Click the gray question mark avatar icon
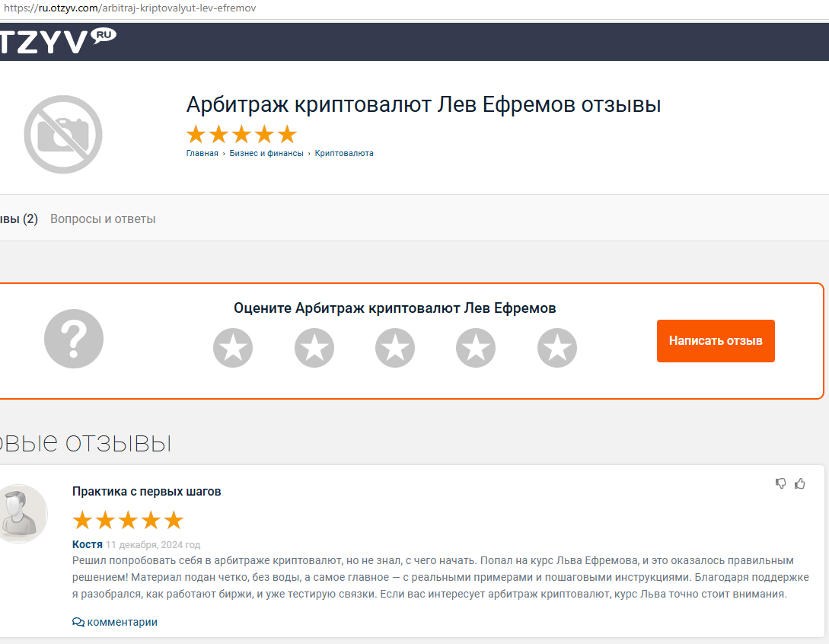 pyautogui.click(x=74, y=340)
